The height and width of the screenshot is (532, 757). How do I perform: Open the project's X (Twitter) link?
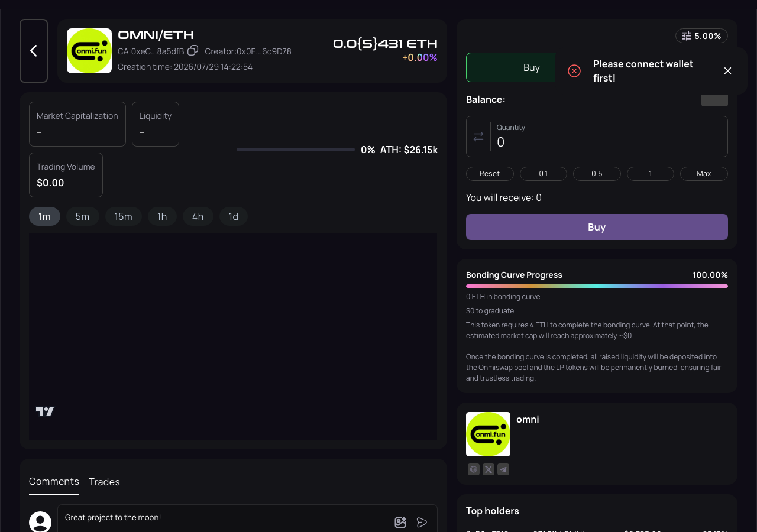pyautogui.click(x=488, y=469)
